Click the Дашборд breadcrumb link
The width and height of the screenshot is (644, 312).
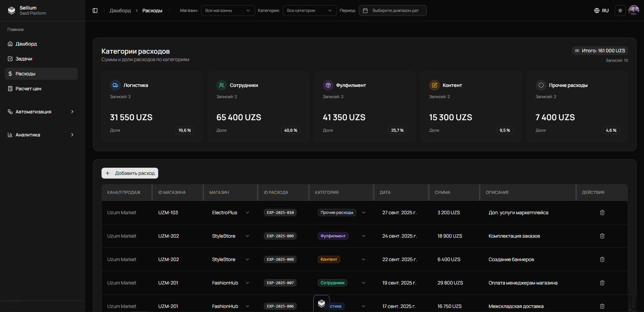[x=120, y=11]
